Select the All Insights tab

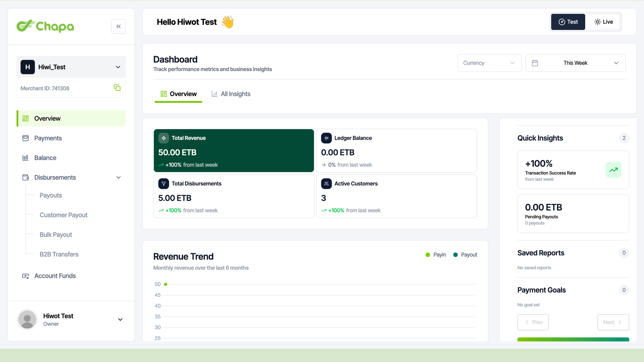(231, 94)
